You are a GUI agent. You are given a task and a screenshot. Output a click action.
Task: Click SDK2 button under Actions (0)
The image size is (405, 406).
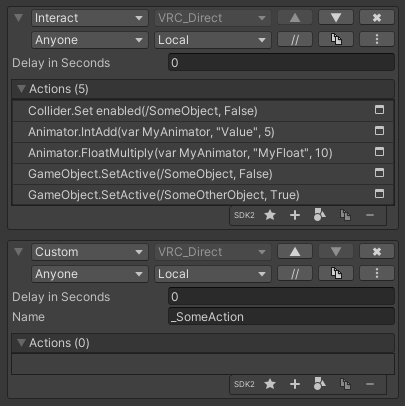pyautogui.click(x=244, y=384)
